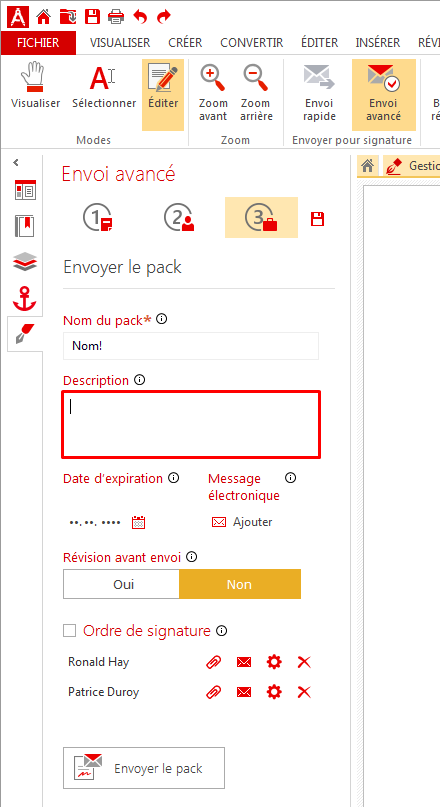Set Révision avant envoi to Non

(x=239, y=584)
